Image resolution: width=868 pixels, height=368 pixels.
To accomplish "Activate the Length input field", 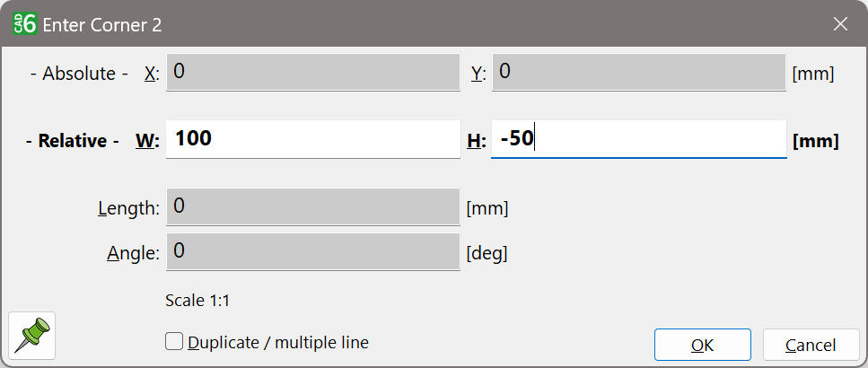I will 313,206.
